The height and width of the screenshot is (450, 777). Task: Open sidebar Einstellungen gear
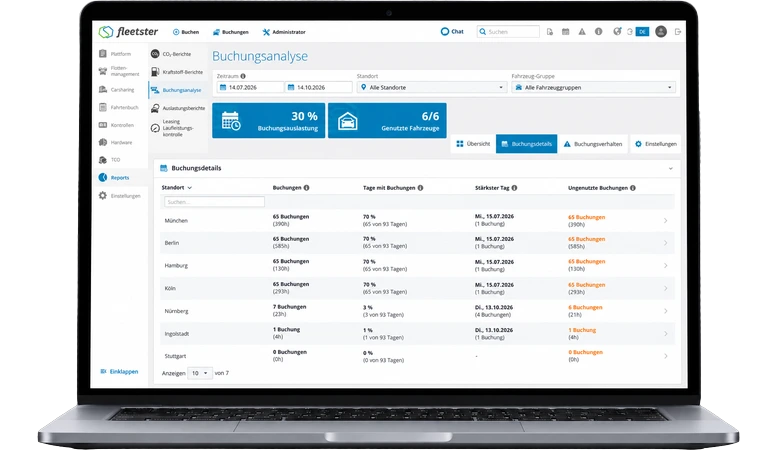[119, 196]
